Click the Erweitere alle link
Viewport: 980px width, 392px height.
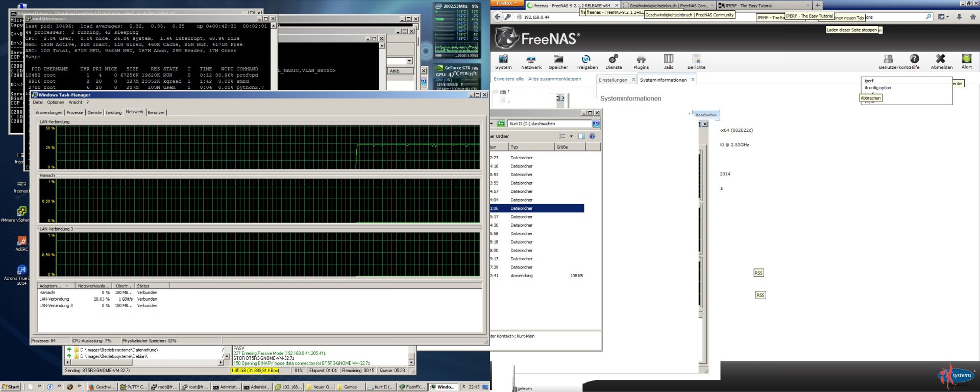508,79
